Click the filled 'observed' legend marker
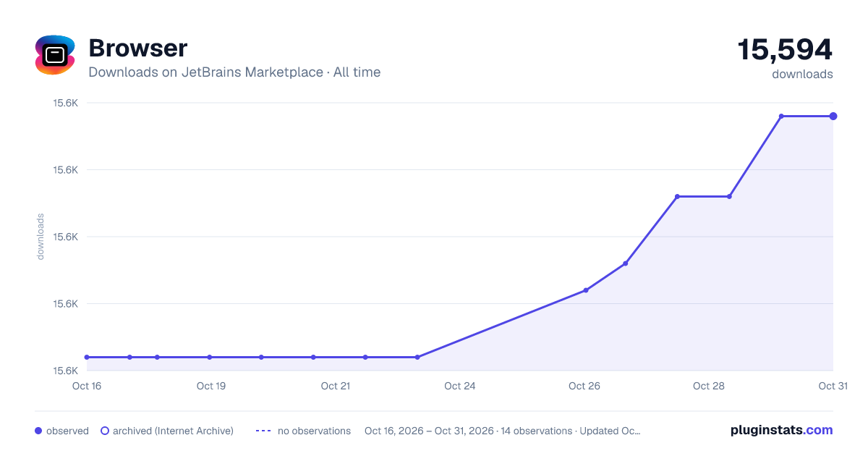The image size is (868, 456). pos(38,431)
